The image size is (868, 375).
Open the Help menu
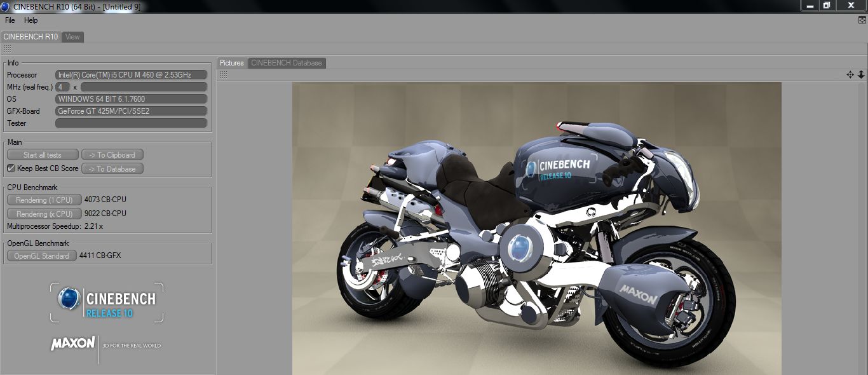(x=31, y=20)
